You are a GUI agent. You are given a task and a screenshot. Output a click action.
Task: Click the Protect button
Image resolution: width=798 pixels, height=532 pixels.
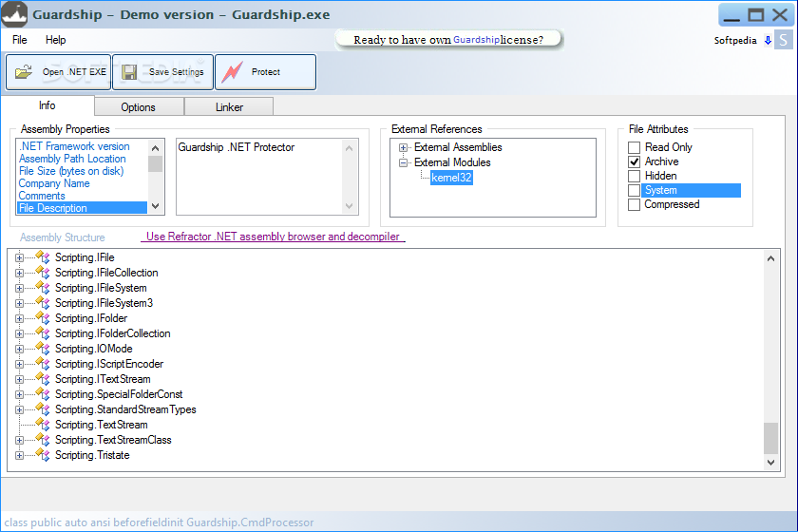coord(266,72)
